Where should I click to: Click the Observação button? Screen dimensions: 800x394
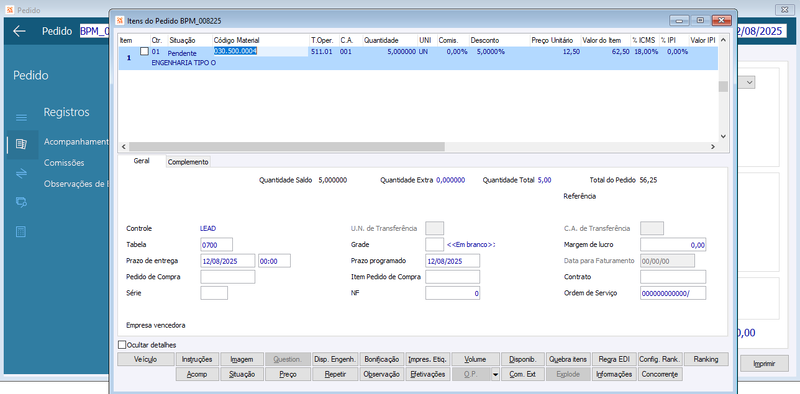tap(381, 374)
